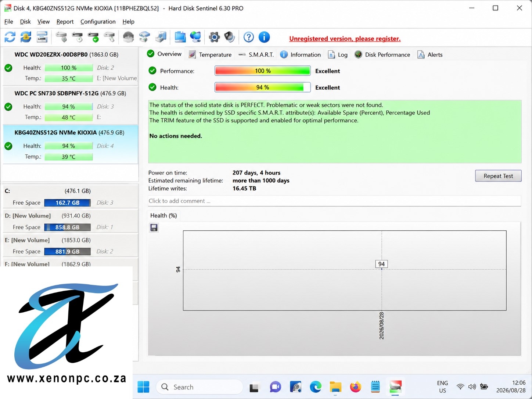Switch to the Log tab
The image size is (532, 399).
point(338,54)
